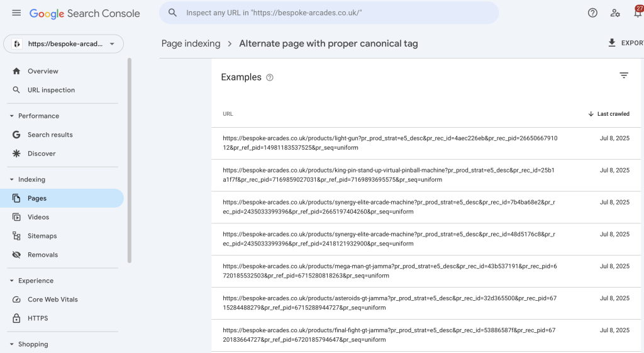644x353 pixels.
Task: Collapse the Performance section
Action: point(11,116)
